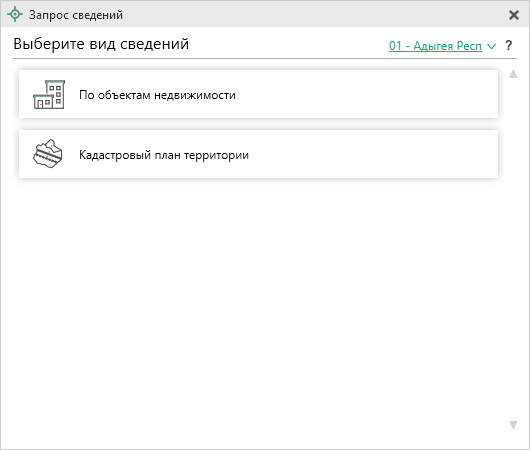Click the gap between the two option cards
The height and width of the screenshot is (450, 530).
pos(258,124)
